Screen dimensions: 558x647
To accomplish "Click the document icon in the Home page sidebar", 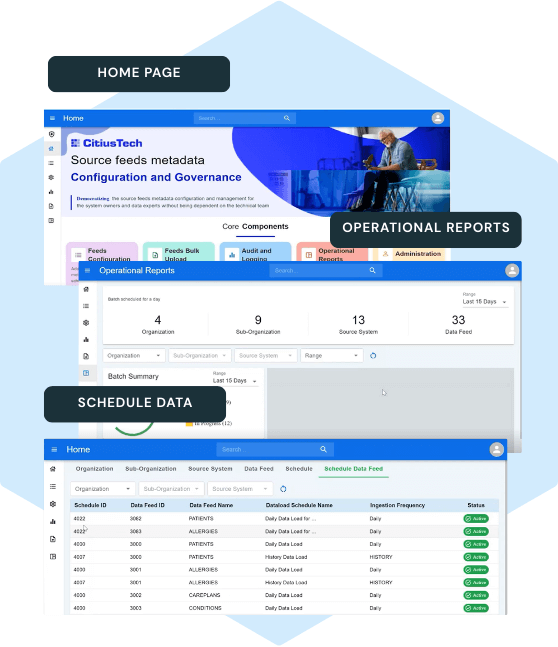I will point(51,206).
